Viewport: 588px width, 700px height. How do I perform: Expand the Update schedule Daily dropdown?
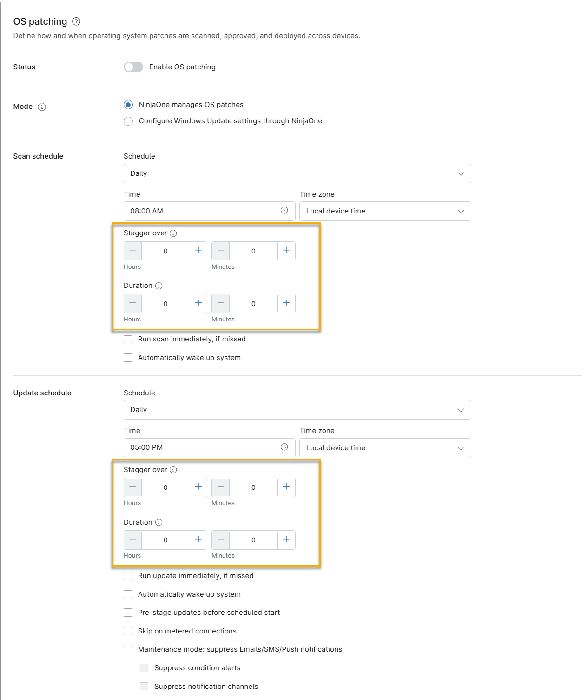[x=297, y=410]
